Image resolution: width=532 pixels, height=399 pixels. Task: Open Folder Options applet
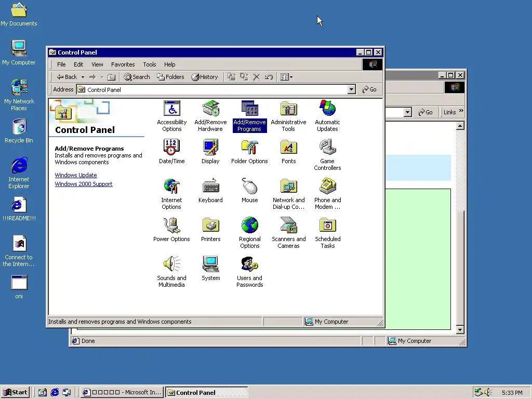click(249, 152)
